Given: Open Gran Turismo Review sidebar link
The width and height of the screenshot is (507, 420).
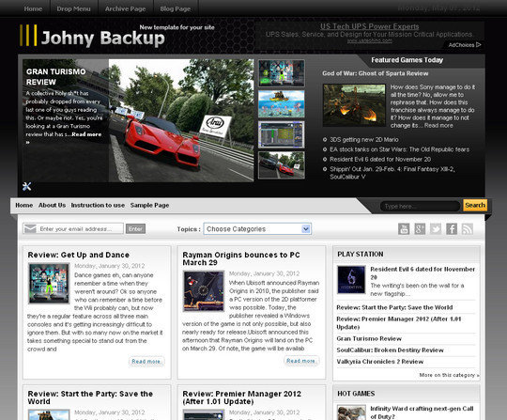Looking at the screenshot, I should [x=369, y=338].
